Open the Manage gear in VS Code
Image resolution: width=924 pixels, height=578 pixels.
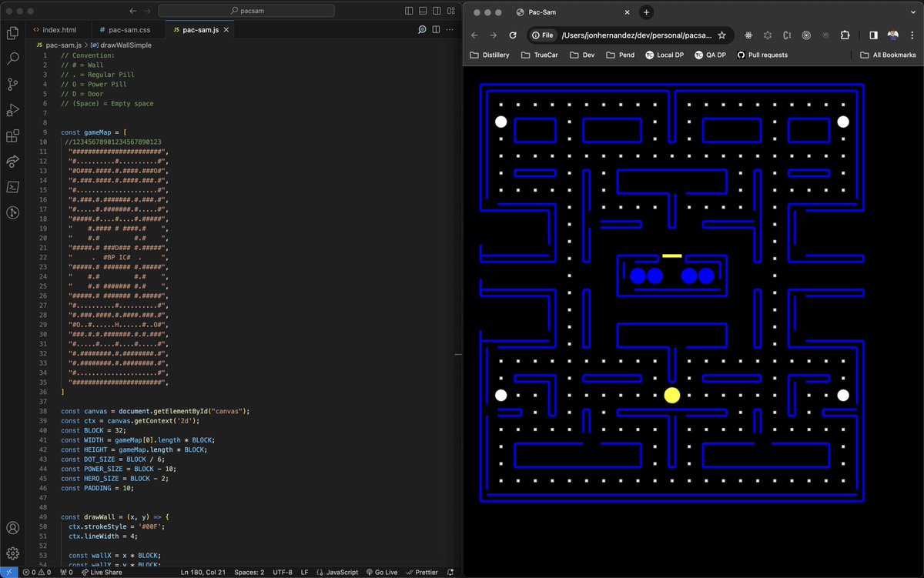point(12,553)
